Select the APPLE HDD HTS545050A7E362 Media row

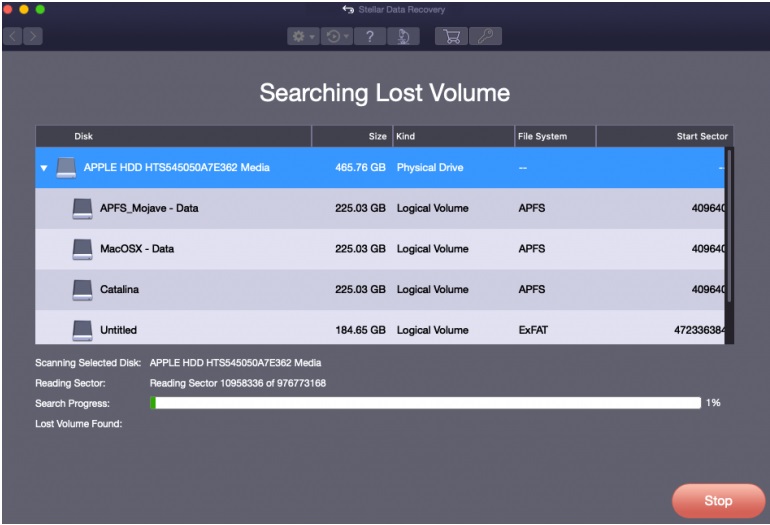pos(380,167)
